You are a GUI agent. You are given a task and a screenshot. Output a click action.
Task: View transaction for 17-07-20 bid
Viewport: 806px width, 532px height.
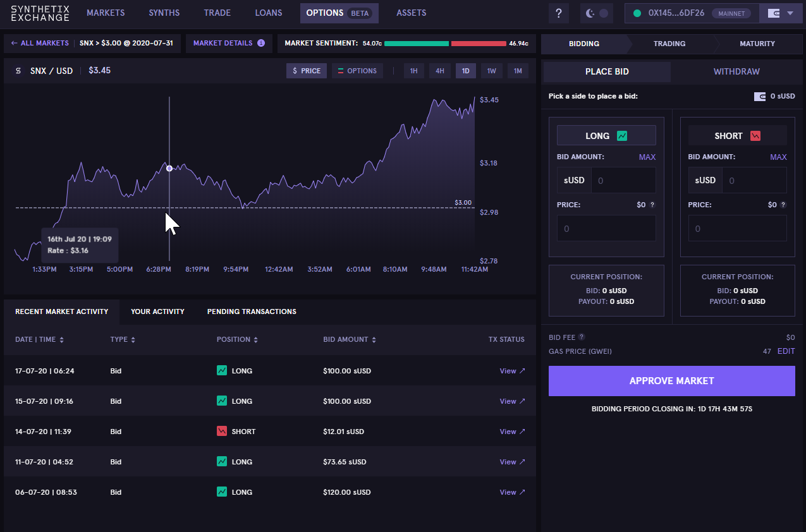[512, 371]
